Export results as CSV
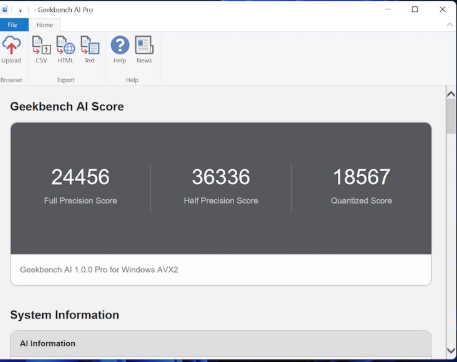The height and width of the screenshot is (362, 457). (x=41, y=50)
